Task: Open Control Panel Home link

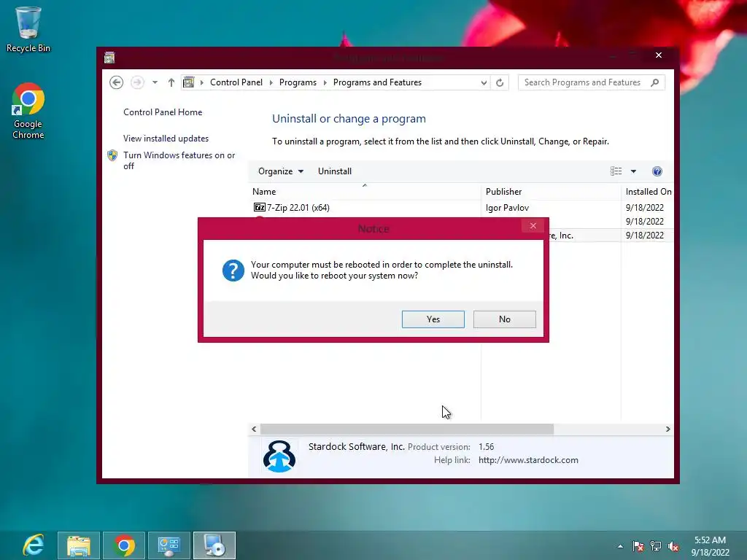Action: (163, 112)
